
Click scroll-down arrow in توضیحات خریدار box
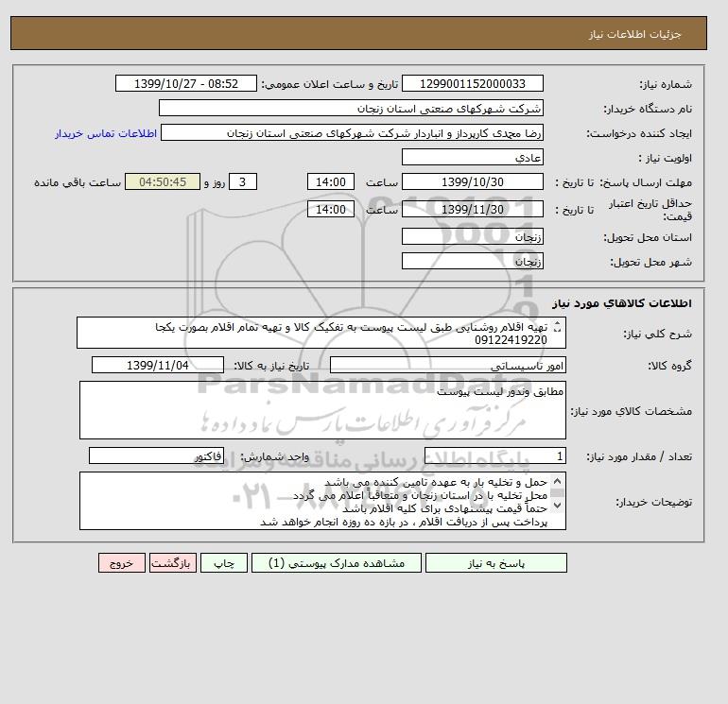click(x=558, y=505)
